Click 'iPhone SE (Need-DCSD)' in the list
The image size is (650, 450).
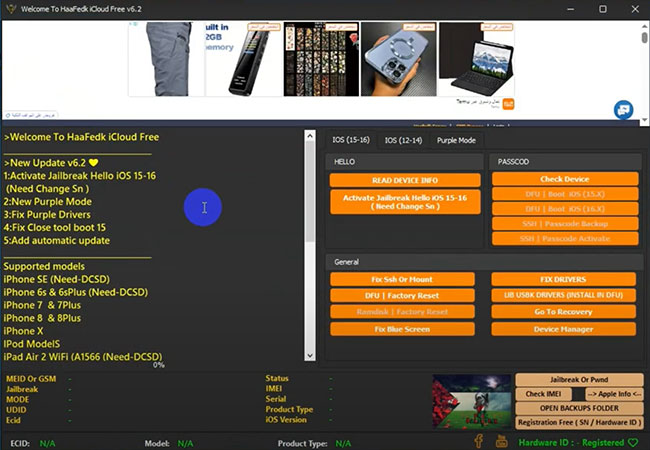tap(57, 279)
